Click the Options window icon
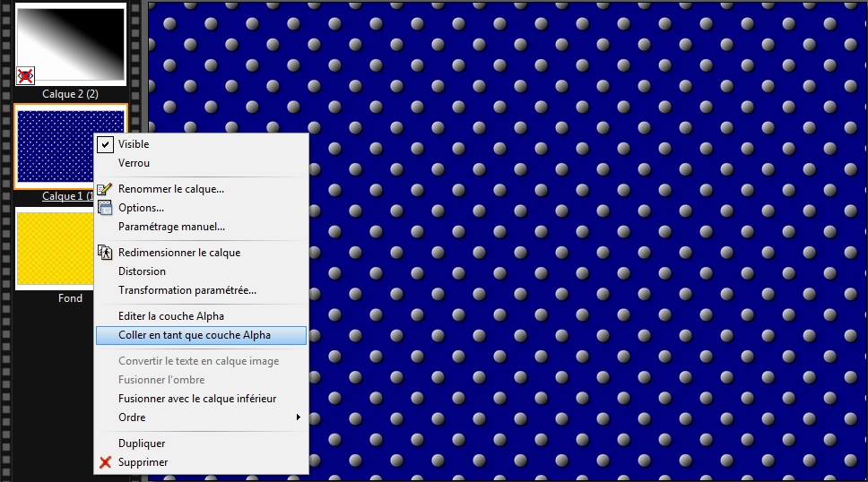The width and height of the screenshot is (868, 482). tap(105, 208)
